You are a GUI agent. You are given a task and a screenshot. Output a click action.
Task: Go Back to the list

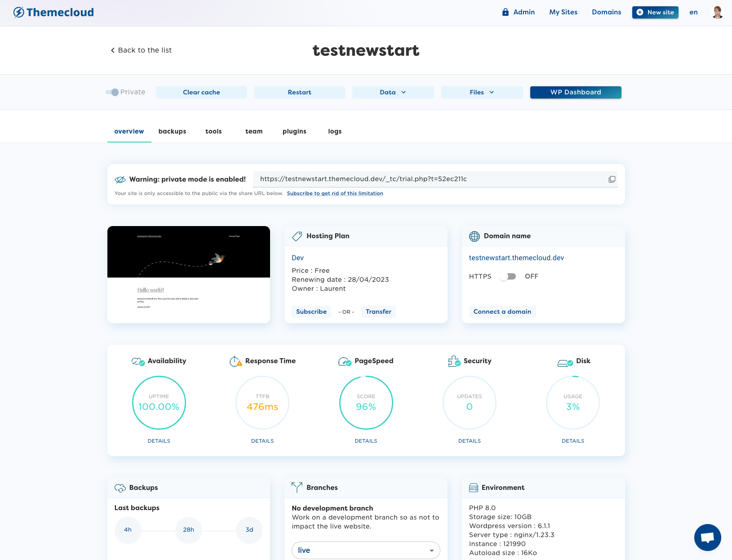point(141,50)
